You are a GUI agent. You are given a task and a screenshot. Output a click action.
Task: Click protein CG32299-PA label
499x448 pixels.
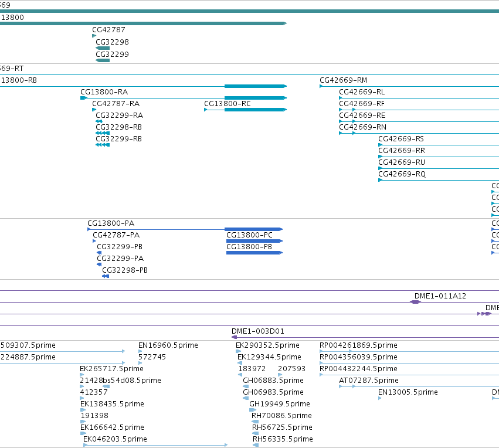[120, 259]
